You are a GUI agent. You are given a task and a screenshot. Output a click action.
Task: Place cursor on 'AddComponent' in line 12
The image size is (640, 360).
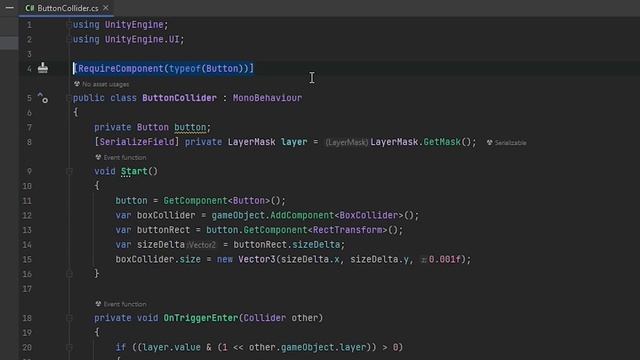pos(302,216)
